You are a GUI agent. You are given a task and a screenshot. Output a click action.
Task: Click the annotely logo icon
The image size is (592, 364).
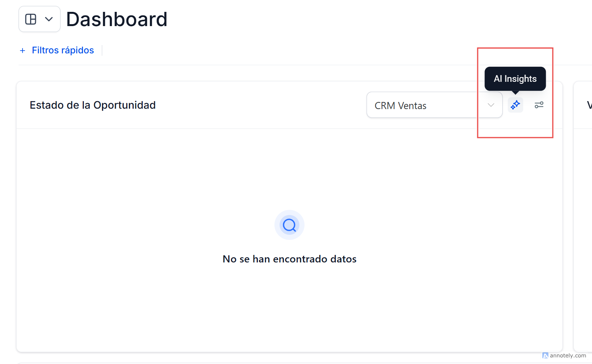(545, 356)
